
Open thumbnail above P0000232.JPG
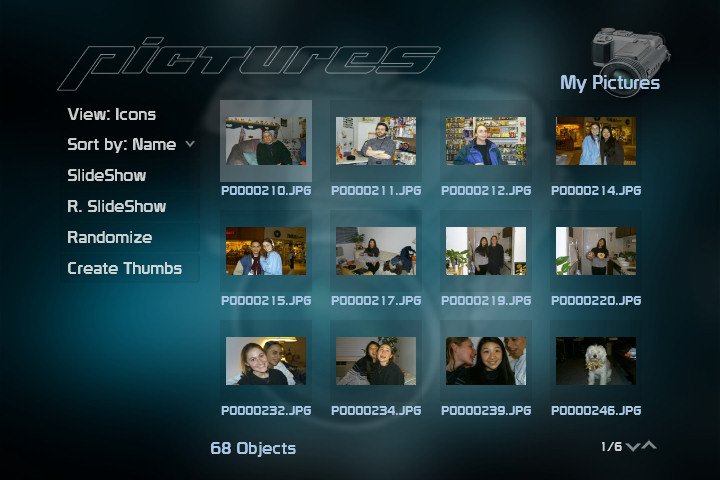click(266, 361)
